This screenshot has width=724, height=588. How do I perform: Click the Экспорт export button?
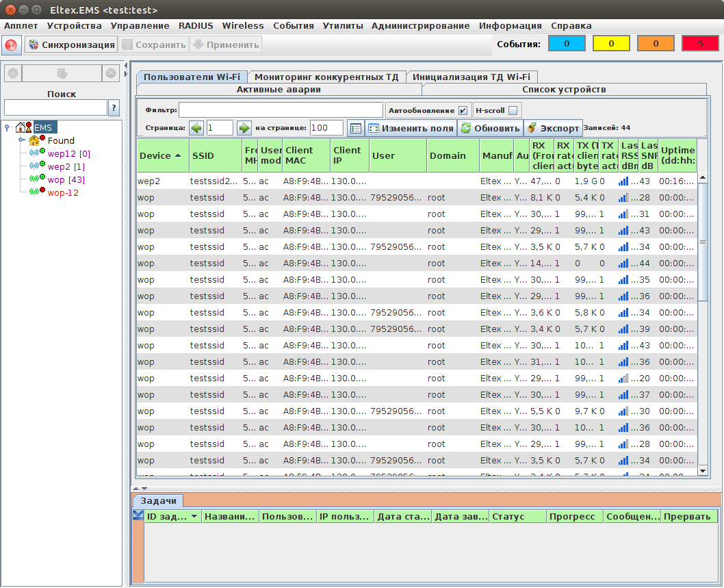(553, 128)
